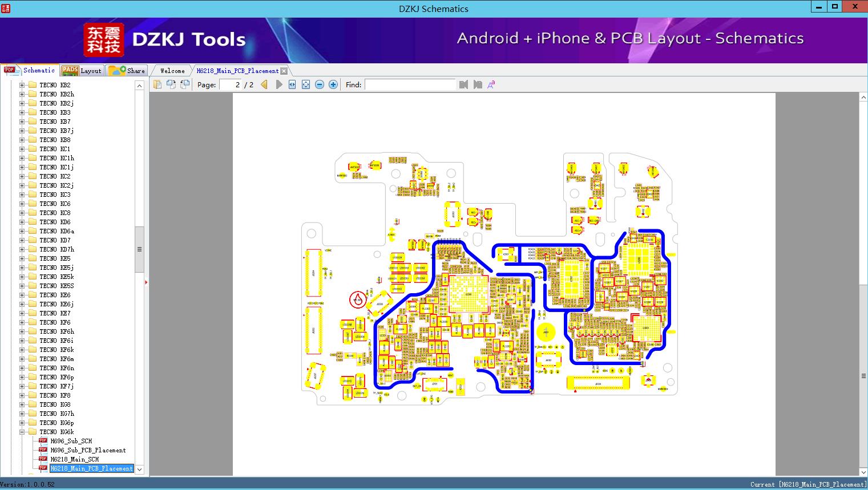Click the TECNO KF8 folder icon
868x490 pixels.
pyautogui.click(x=33, y=395)
